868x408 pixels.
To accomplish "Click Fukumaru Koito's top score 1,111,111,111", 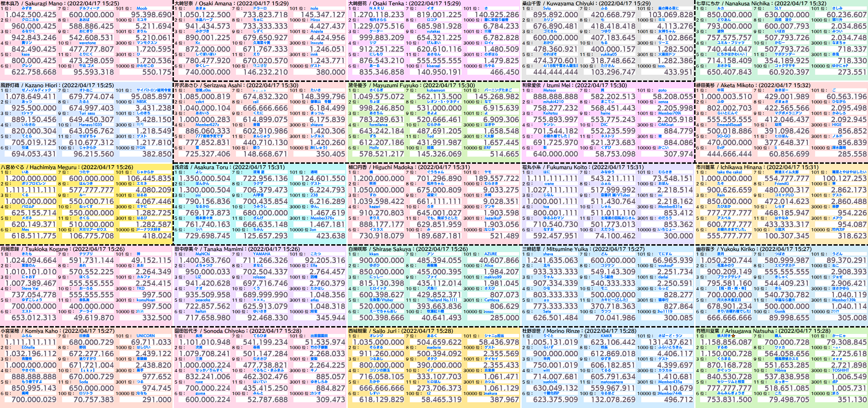I will click(552, 178).
